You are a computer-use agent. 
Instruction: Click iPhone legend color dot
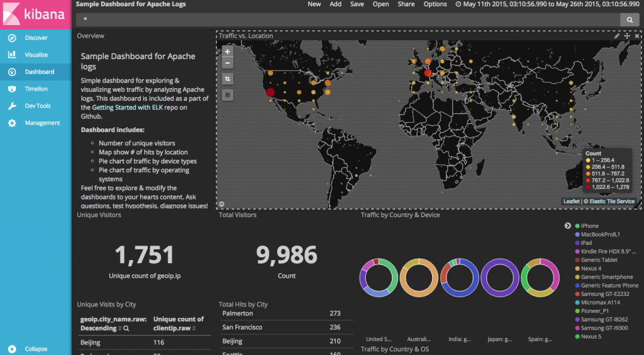click(577, 226)
